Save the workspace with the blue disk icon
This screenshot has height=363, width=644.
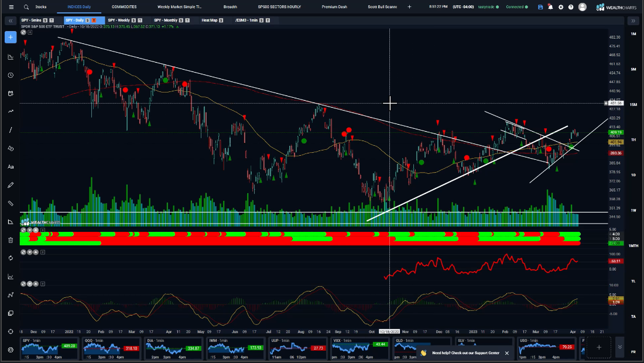pyautogui.click(x=540, y=7)
